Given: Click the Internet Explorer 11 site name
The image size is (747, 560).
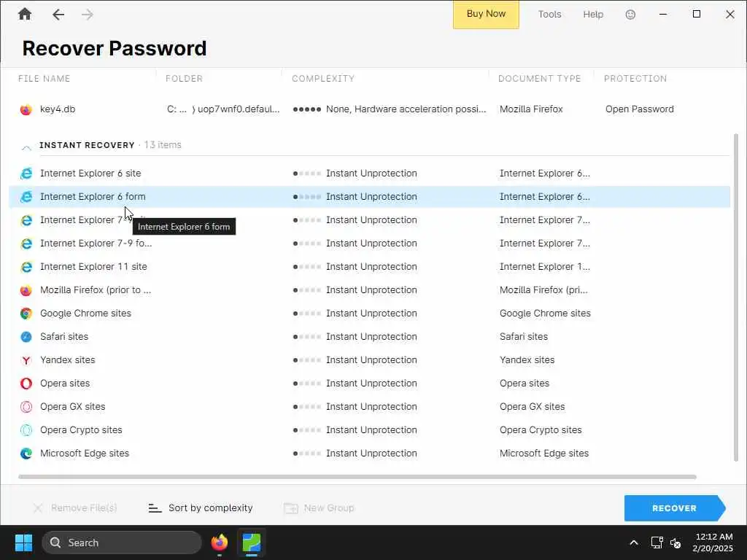Looking at the screenshot, I should pos(93,267).
